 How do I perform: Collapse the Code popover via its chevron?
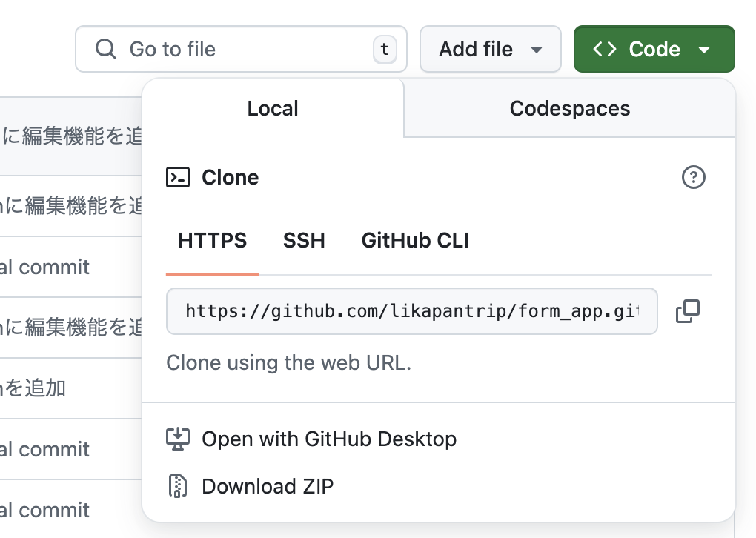click(703, 48)
